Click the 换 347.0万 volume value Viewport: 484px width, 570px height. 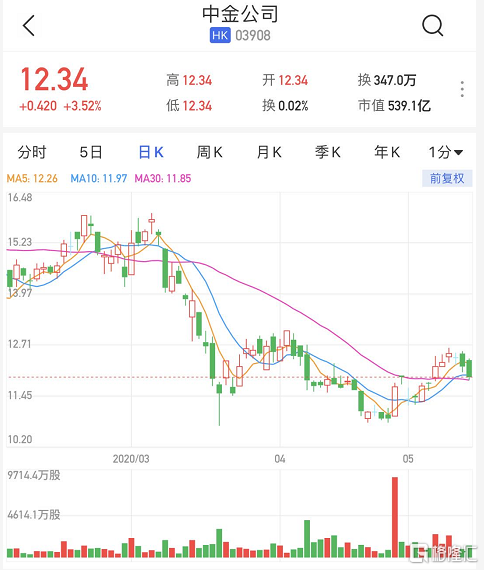tap(387, 80)
